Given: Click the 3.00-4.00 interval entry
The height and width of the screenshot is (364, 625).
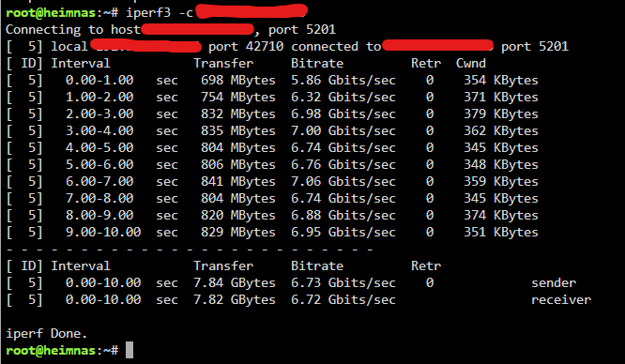Looking at the screenshot, I should [x=99, y=130].
